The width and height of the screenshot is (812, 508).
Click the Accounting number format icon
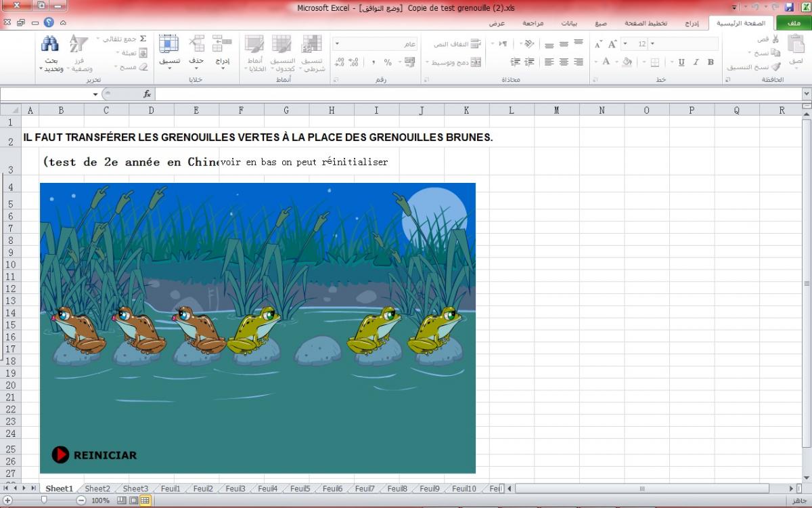click(409, 62)
